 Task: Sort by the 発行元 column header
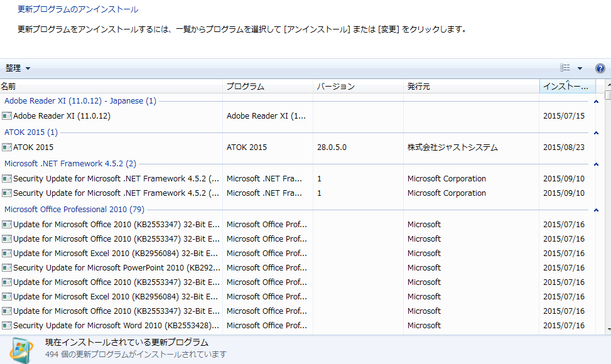(x=471, y=87)
